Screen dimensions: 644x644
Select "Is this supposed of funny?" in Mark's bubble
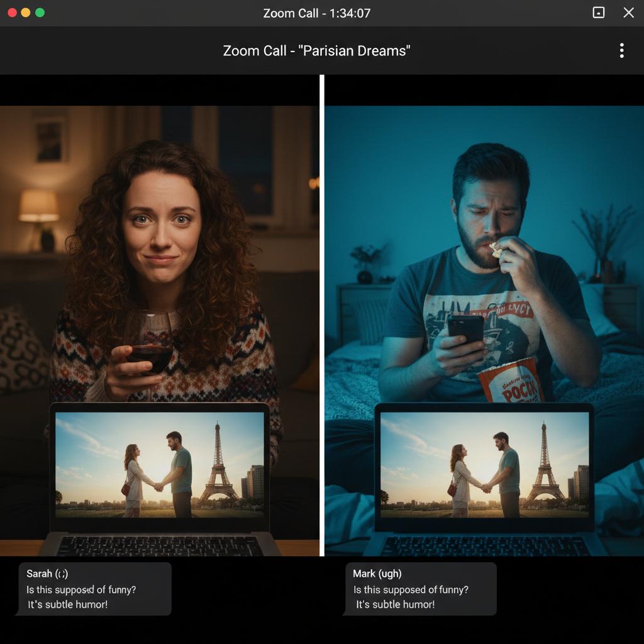point(411,590)
